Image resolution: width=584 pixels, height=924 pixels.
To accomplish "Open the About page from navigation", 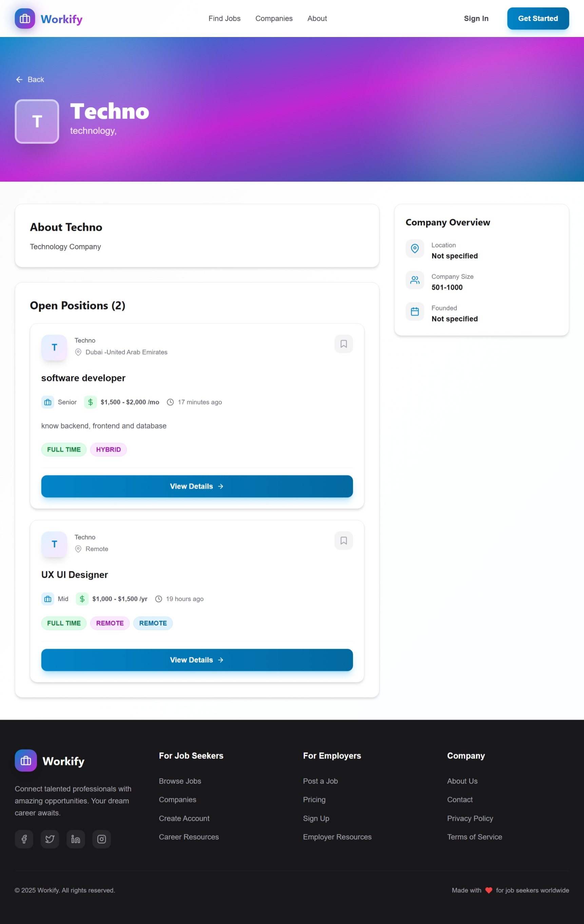I will (317, 18).
